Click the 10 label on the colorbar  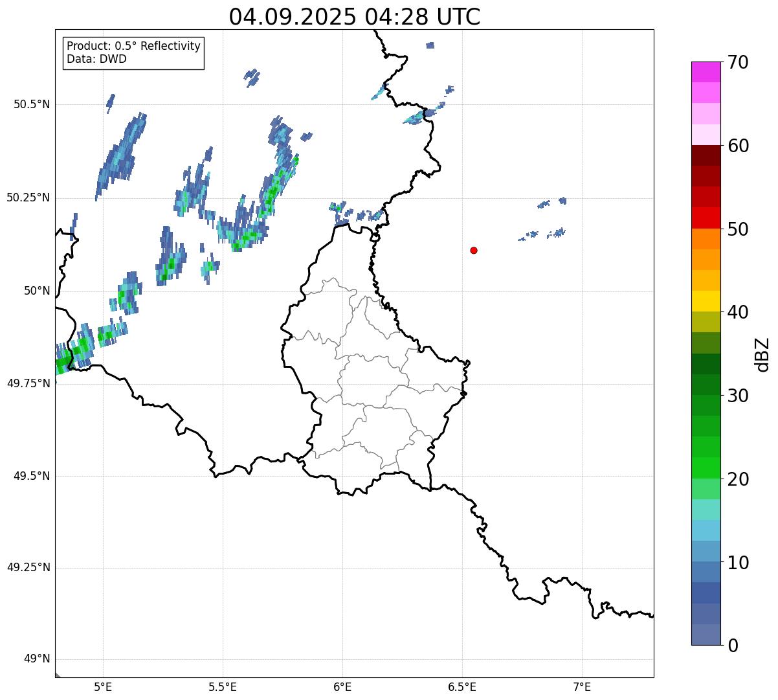coord(738,562)
